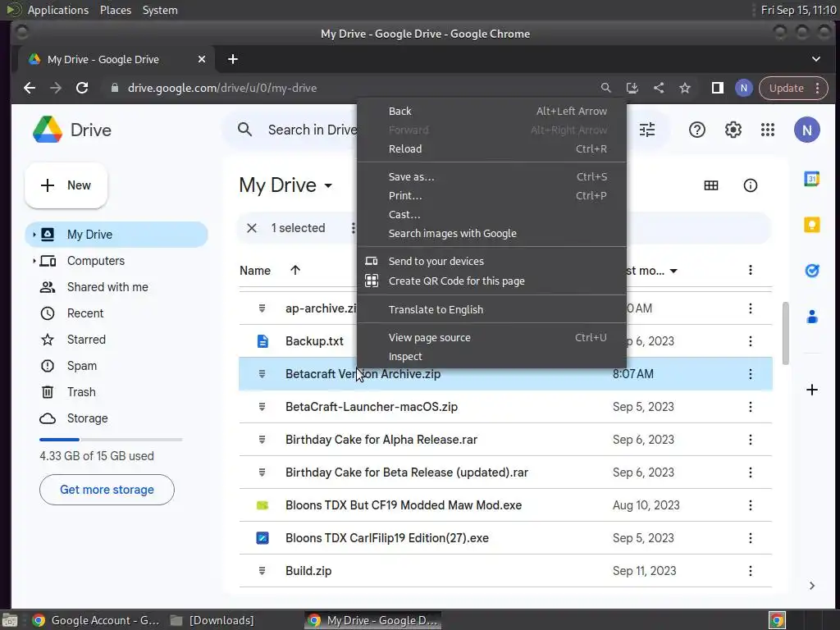
Task: Open the Google apps grid
Action: pyautogui.click(x=768, y=130)
